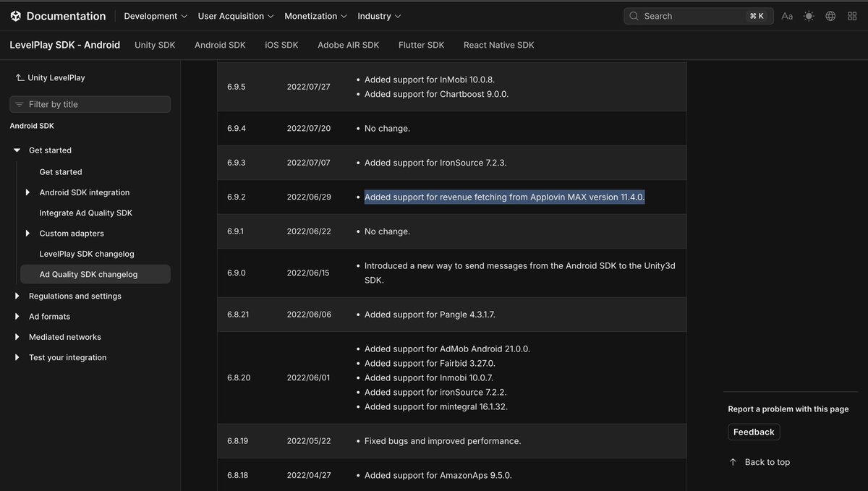Expand Ad formats arrow
This screenshot has height=491, width=868.
click(x=17, y=317)
